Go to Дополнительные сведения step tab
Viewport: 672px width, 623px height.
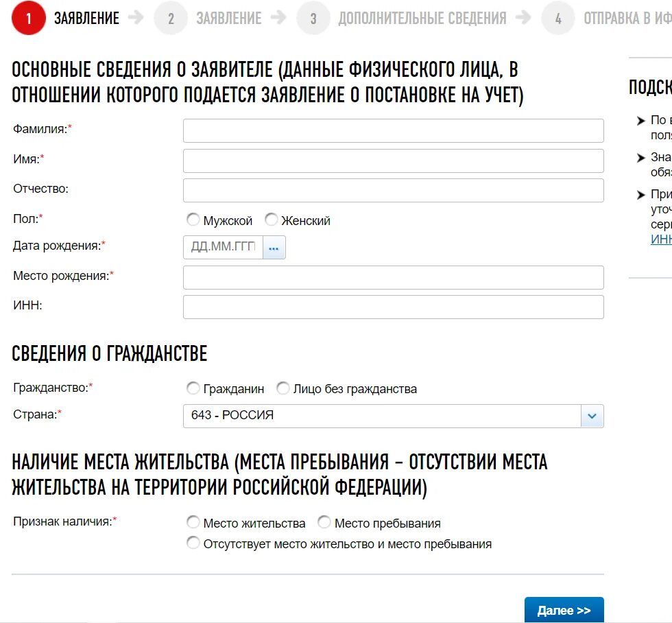422,19
